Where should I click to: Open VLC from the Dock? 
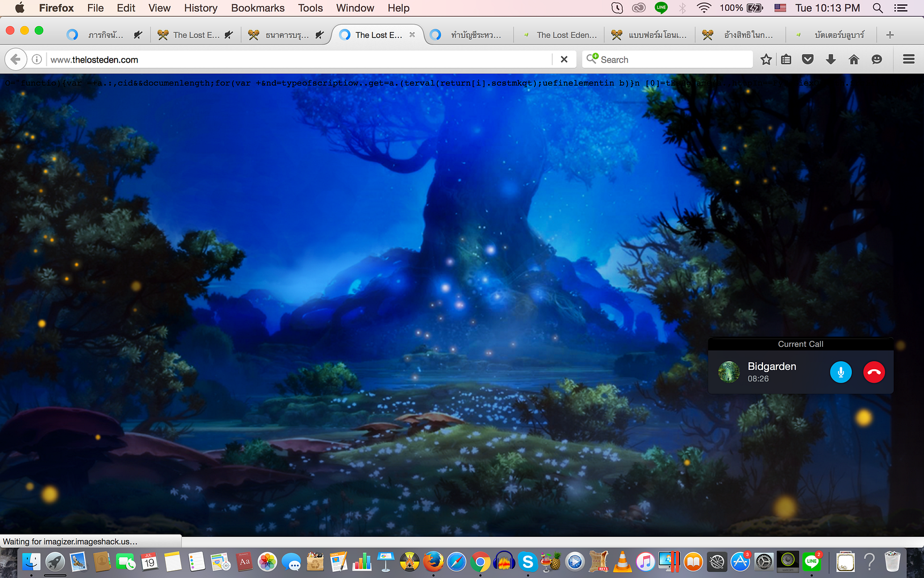tap(622, 562)
